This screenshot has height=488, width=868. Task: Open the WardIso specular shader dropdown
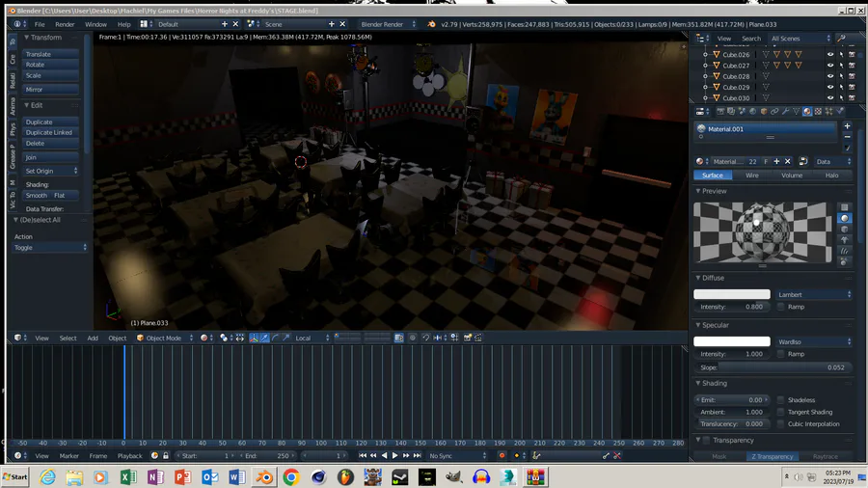point(814,341)
